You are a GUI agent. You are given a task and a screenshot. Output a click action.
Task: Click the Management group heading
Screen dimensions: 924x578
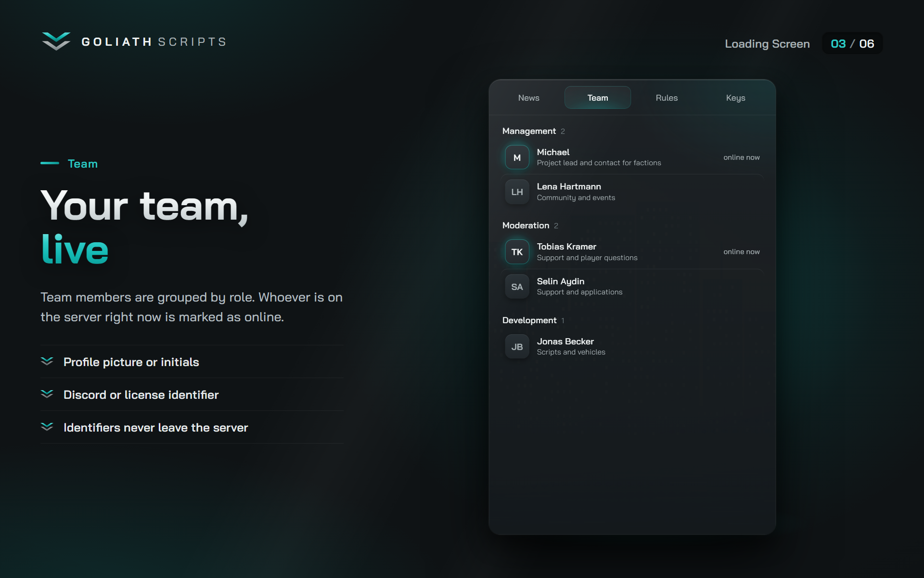pos(529,131)
